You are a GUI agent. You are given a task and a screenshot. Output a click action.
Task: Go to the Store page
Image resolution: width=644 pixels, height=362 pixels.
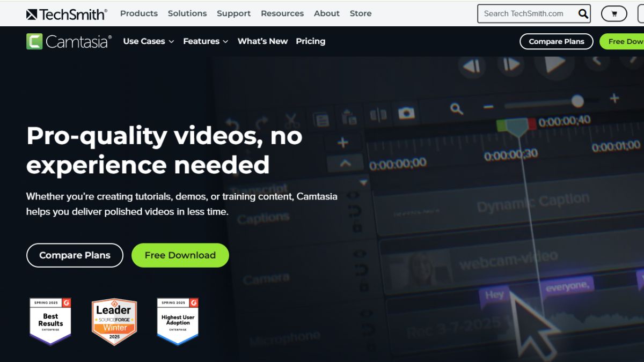361,13
